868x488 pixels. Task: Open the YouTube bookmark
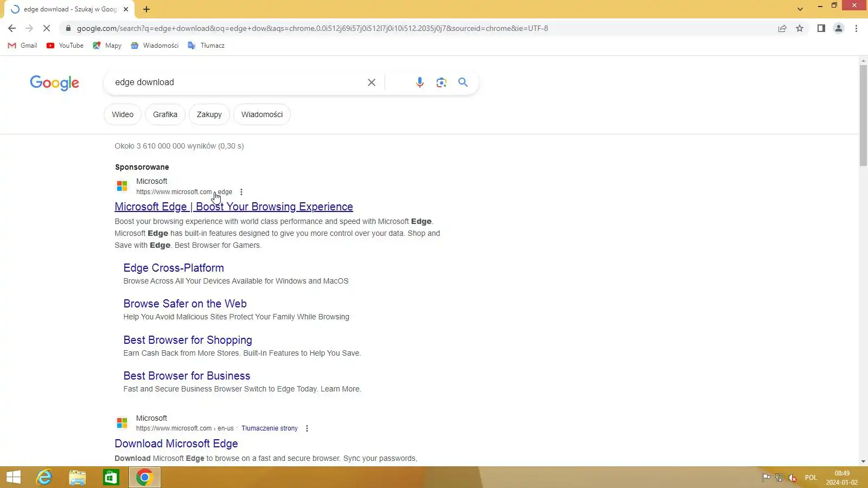(x=65, y=46)
